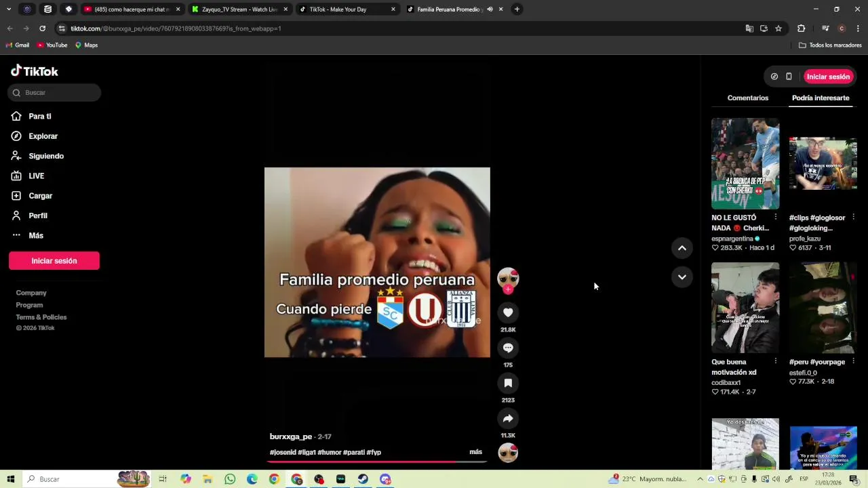The width and height of the screenshot is (868, 488).
Task: Open the Gmail bookmark
Action: click(18, 45)
